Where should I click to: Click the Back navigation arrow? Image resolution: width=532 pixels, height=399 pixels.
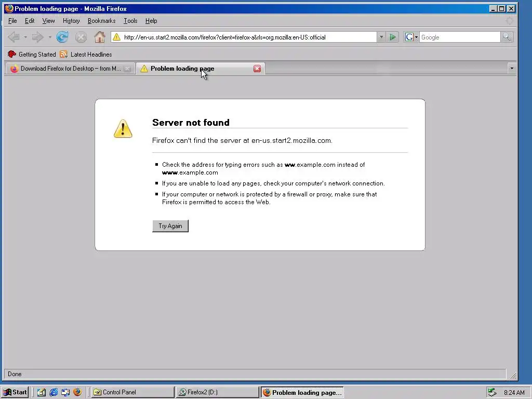pyautogui.click(x=14, y=37)
